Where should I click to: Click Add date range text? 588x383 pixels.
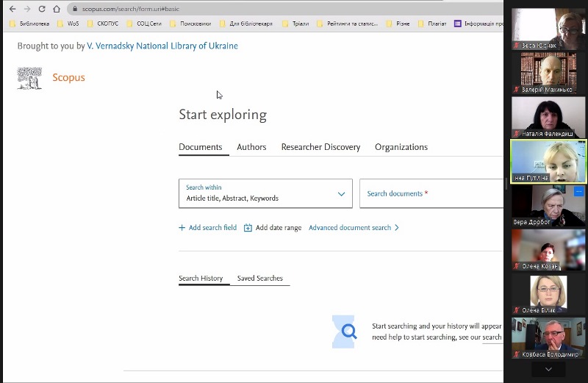click(279, 228)
